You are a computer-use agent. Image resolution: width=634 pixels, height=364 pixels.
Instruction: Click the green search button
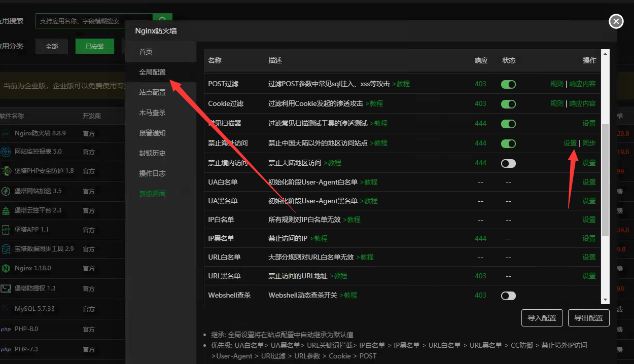point(162,19)
